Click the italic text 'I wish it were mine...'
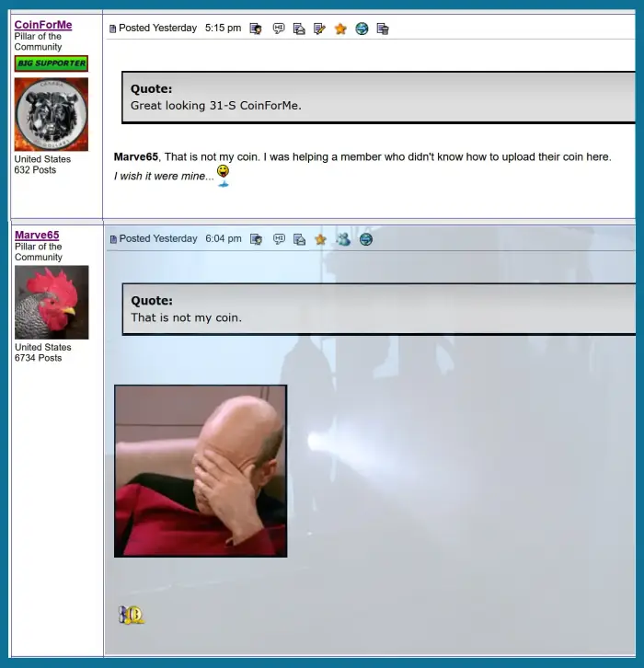The height and width of the screenshot is (668, 644). tap(164, 176)
